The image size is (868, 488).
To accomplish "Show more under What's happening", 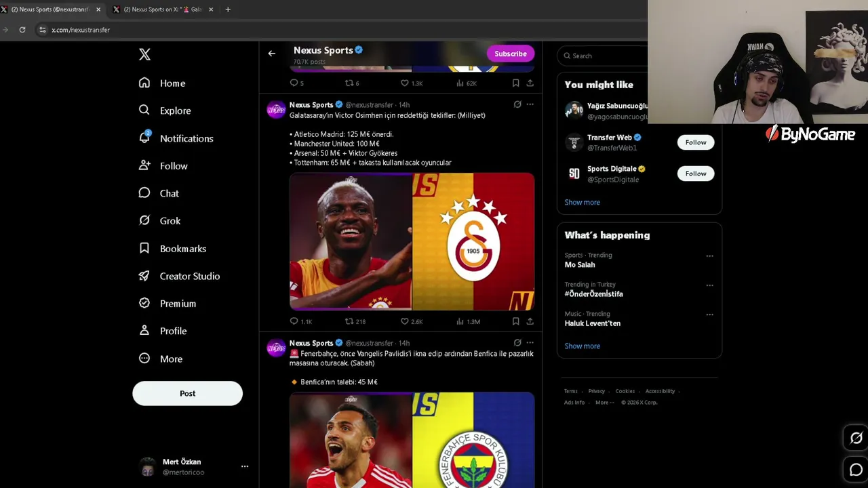I will click(582, 346).
